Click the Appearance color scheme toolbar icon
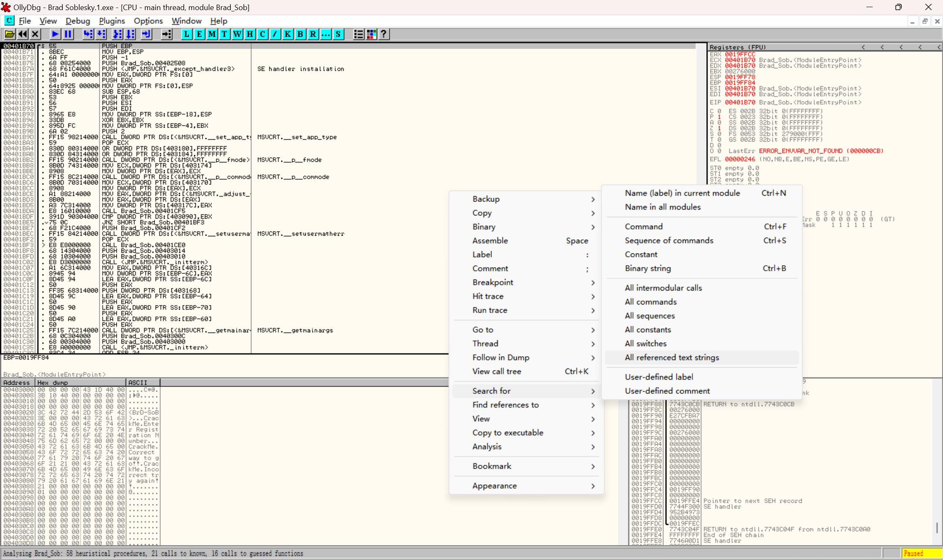The width and height of the screenshot is (943, 560). [371, 34]
